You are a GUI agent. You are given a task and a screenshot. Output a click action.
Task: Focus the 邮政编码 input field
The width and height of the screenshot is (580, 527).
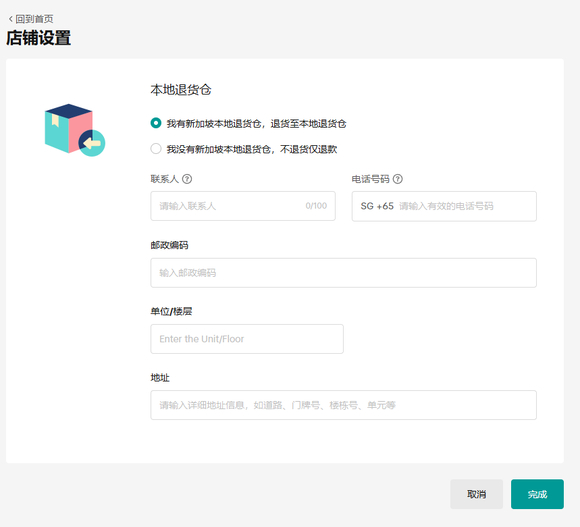pyautogui.click(x=343, y=273)
